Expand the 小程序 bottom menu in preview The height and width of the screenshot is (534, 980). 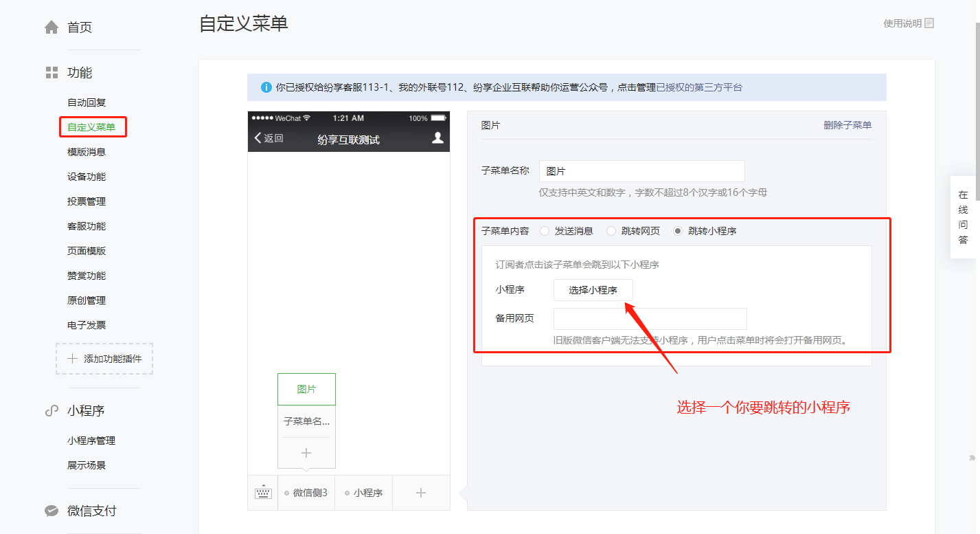pos(364,493)
